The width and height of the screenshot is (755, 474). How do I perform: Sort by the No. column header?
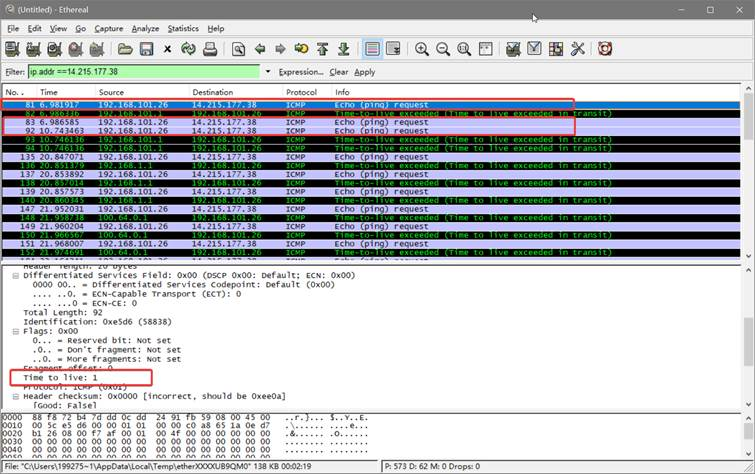[x=19, y=92]
